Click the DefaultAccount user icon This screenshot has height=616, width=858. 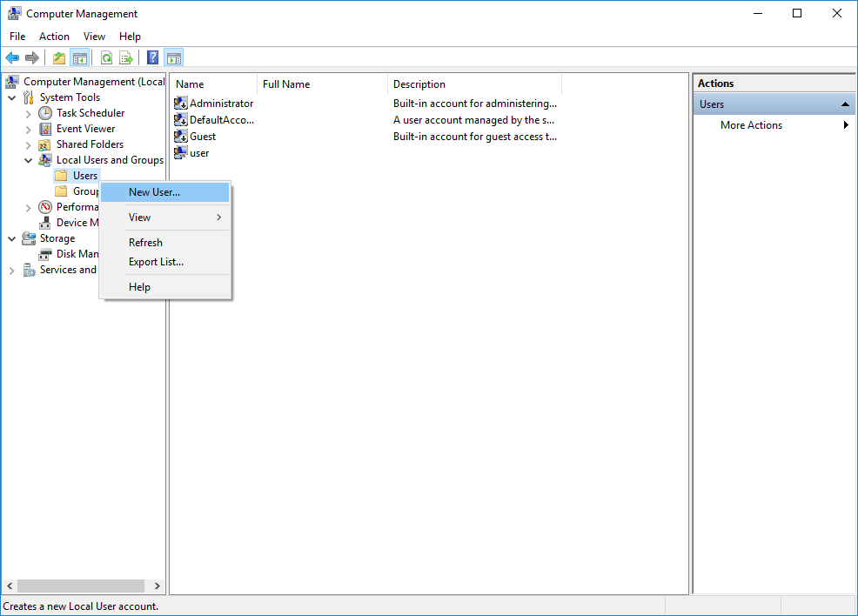181,119
